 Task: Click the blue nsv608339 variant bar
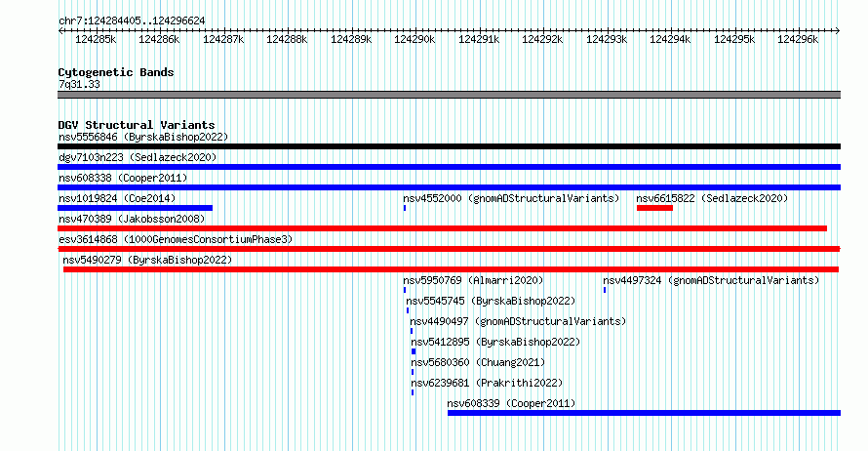[x=645, y=413]
